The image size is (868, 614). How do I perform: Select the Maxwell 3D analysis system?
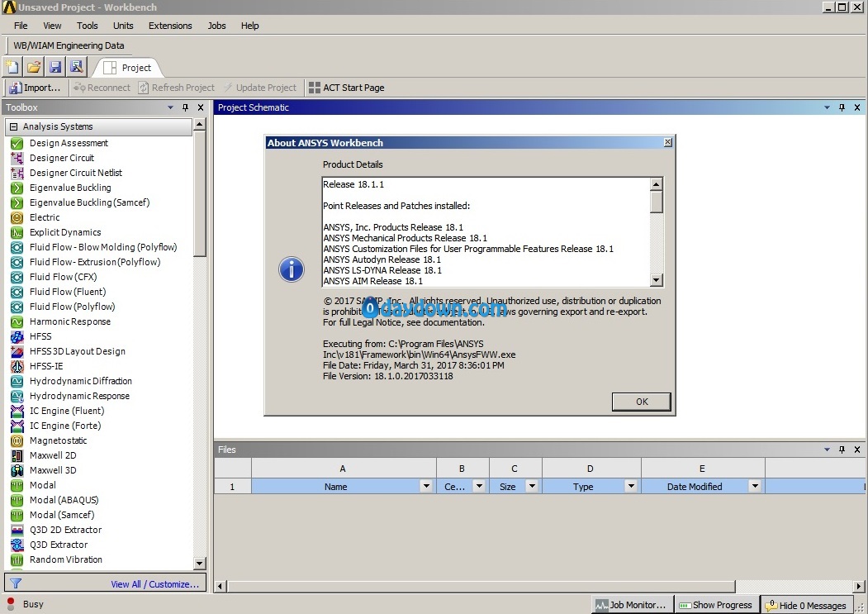click(x=53, y=470)
